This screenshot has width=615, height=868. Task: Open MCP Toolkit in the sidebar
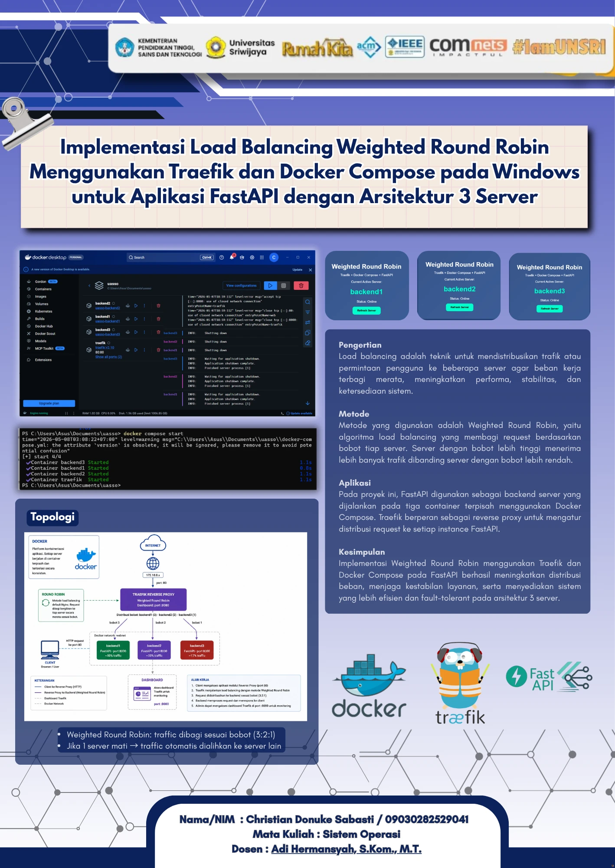pos(45,349)
